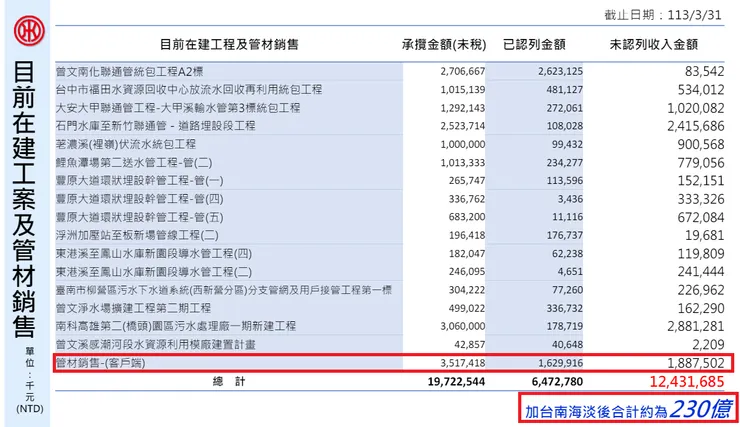Screen dimensions: 740x427
Task: Select the row 豐原大道環狀埋設幹管工程-管(四)
Action: [390, 199]
